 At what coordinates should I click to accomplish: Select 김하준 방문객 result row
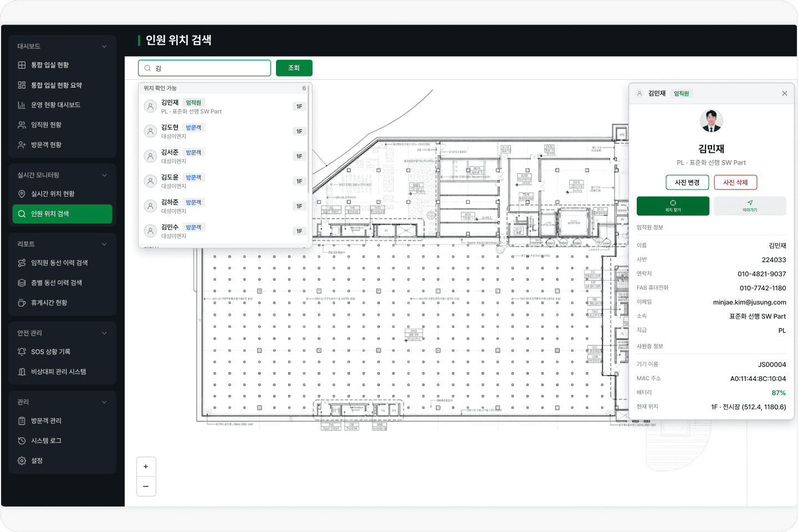coord(224,206)
